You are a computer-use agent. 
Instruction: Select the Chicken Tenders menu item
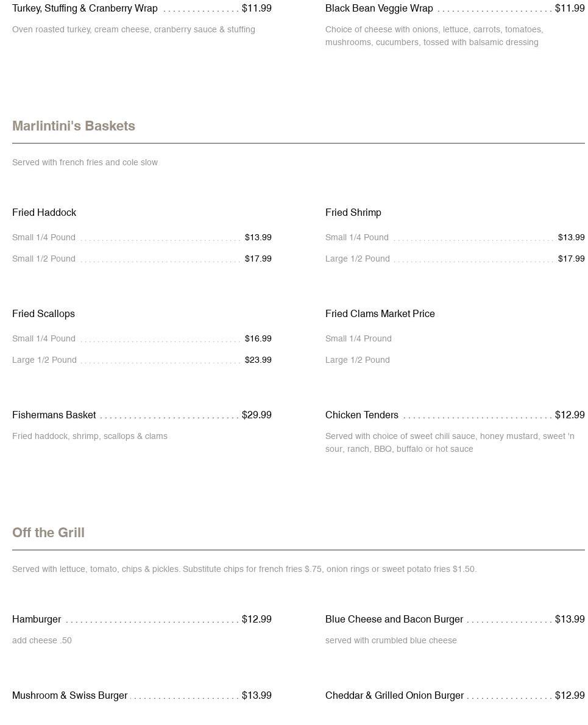pyautogui.click(x=362, y=415)
